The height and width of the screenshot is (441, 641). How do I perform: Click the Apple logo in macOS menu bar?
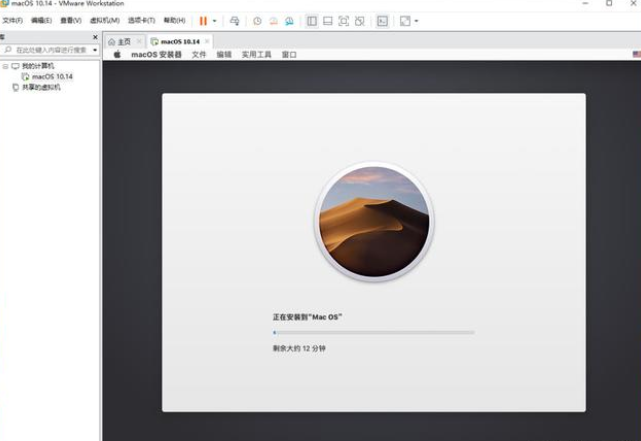pos(116,55)
